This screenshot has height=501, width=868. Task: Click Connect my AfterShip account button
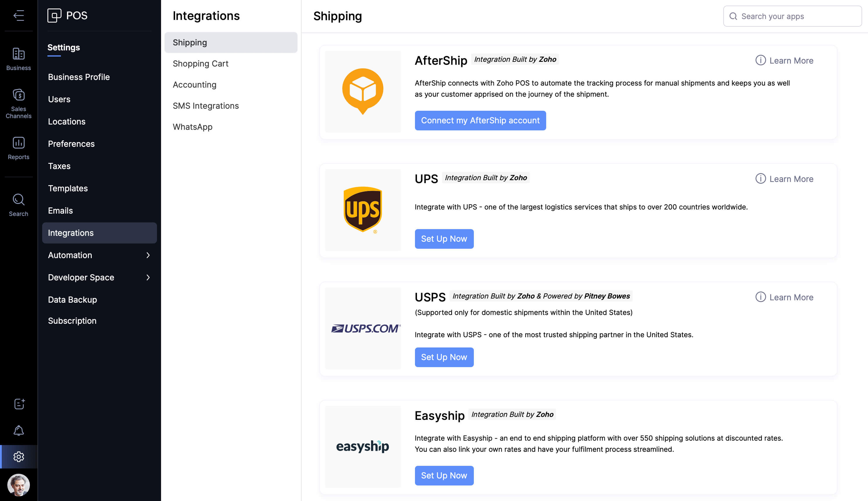point(480,120)
